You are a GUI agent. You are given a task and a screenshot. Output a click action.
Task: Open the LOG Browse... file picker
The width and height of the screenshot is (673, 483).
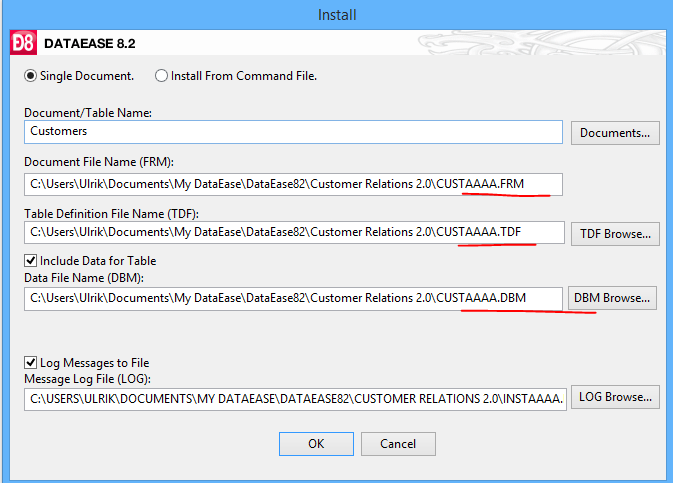click(x=615, y=397)
